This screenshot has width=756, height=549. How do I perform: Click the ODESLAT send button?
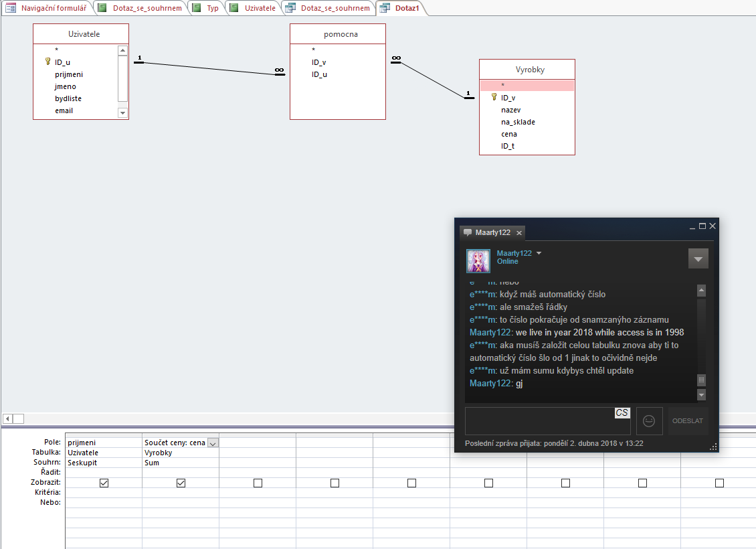tap(688, 421)
